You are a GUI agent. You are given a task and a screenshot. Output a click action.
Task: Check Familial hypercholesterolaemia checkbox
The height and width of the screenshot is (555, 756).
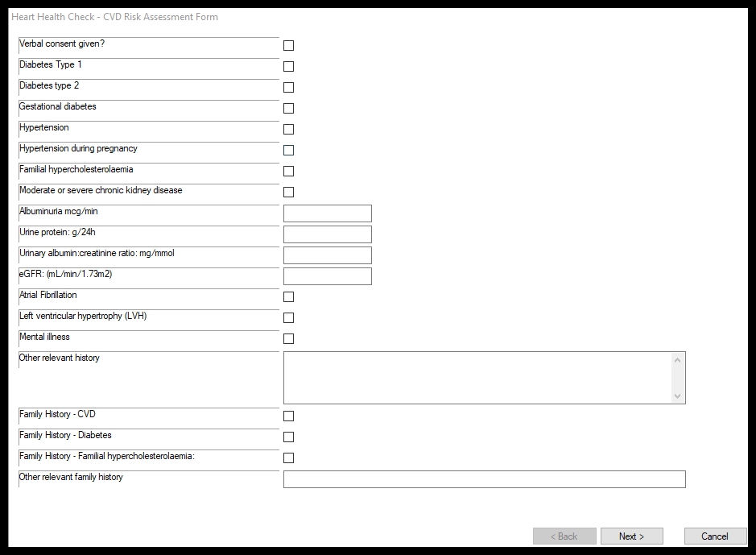coord(288,172)
